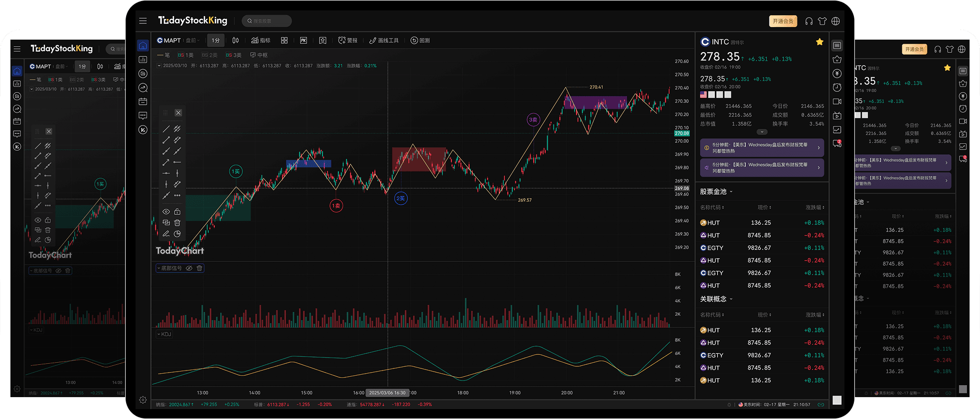The height and width of the screenshot is (419, 980).
Task: Open the PK compare icon in toolbar
Action: pos(303,40)
